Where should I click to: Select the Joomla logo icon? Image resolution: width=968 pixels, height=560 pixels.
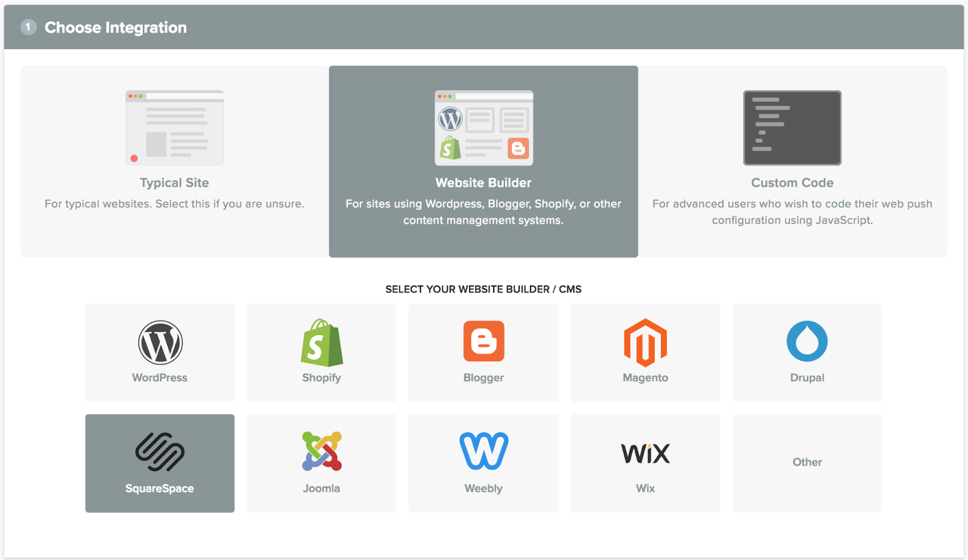click(x=322, y=451)
